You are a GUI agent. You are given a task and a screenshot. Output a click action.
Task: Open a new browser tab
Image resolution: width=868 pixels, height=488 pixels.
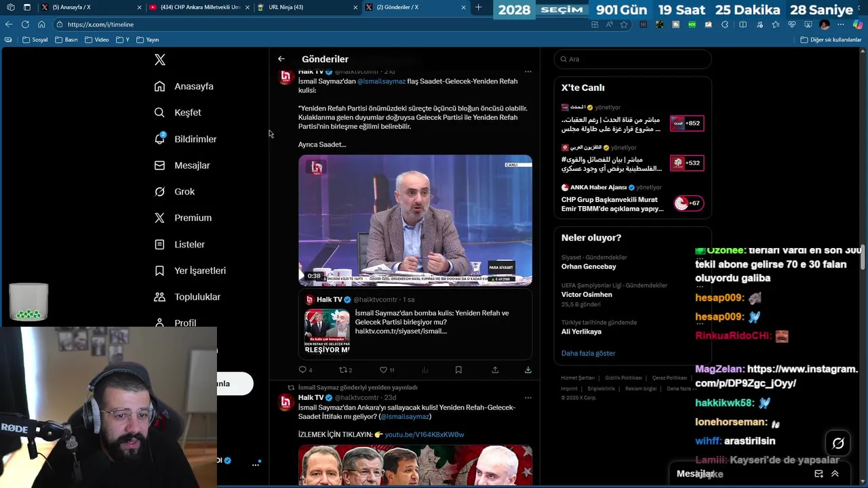478,7
